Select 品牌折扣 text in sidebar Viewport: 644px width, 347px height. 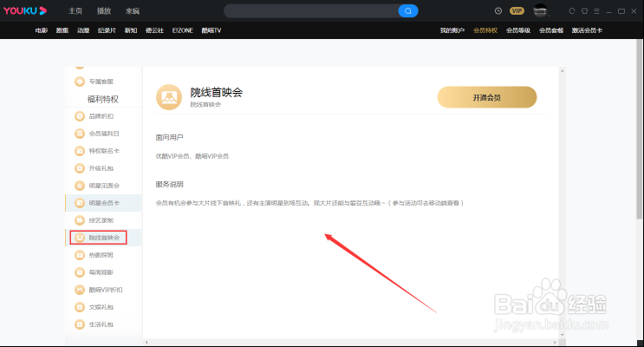pyautogui.click(x=101, y=116)
